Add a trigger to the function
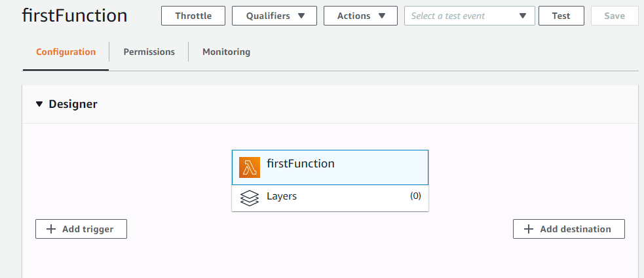Image resolution: width=644 pixels, height=278 pixels. pyautogui.click(x=81, y=229)
